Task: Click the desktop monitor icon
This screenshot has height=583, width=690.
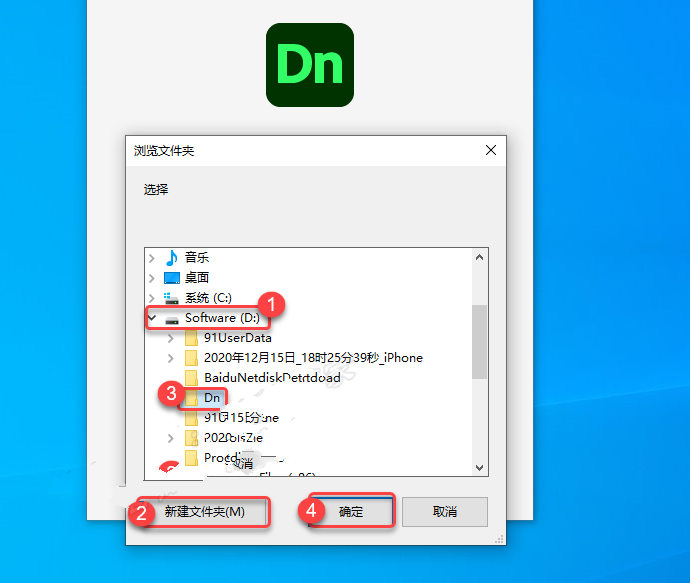Action: pos(172,278)
